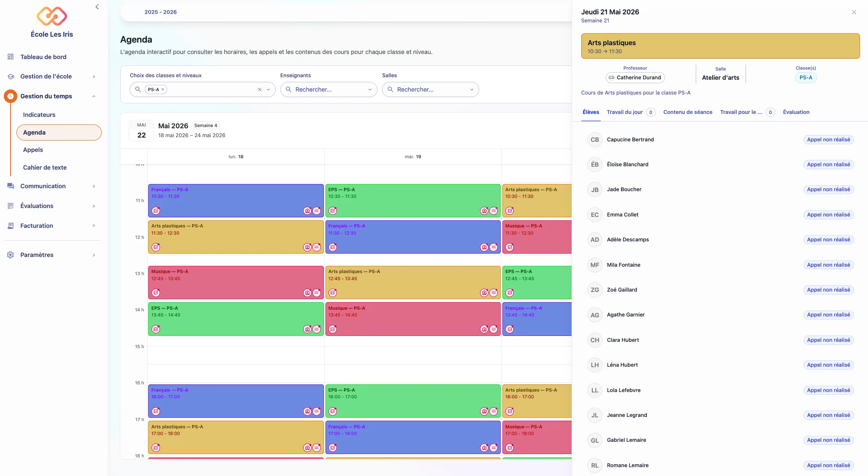The image size is (868, 476).
Task: Click Appel non réalisé for Jade Boucher
Action: point(828,189)
